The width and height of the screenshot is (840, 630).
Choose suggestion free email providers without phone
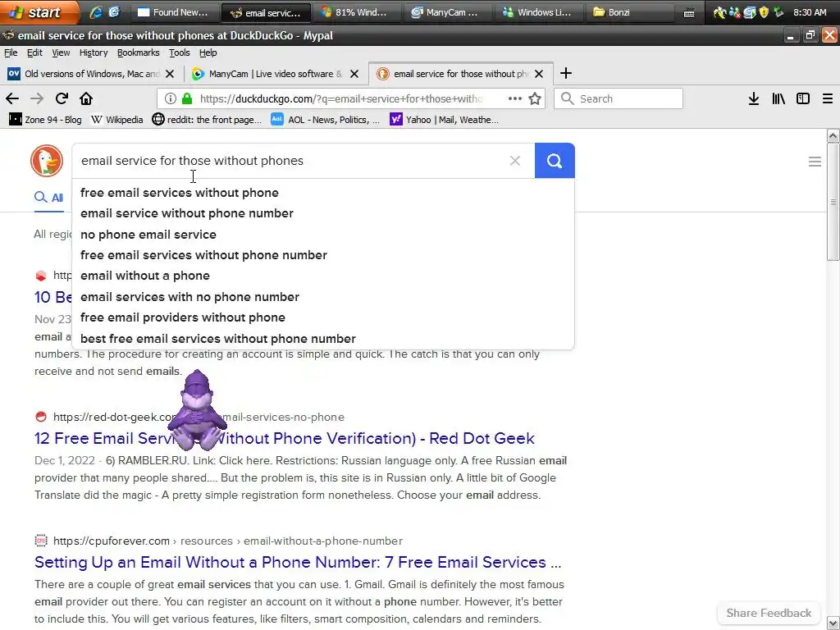click(323, 317)
